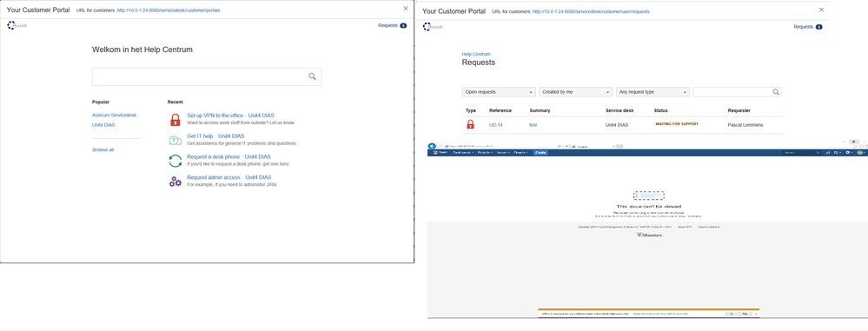The image size is (868, 331).
Task: Click the red lock type icon in the UD-14 row
Action: (471, 125)
